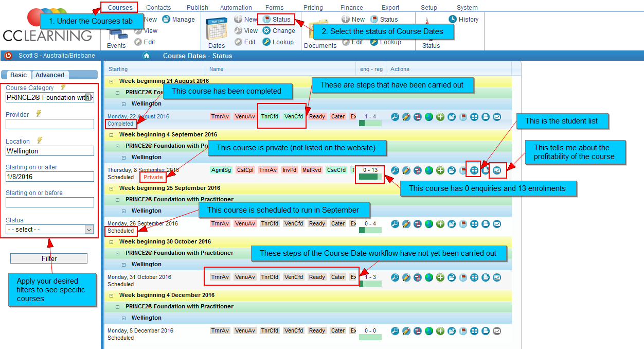Viewport: 644px width, 349px height.
Task: Click the Starting on or before field
Action: point(50,202)
